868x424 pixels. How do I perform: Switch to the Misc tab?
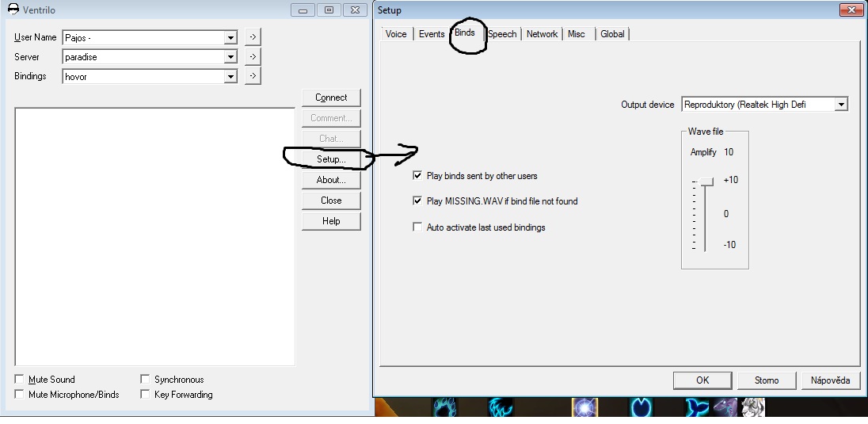pyautogui.click(x=577, y=34)
